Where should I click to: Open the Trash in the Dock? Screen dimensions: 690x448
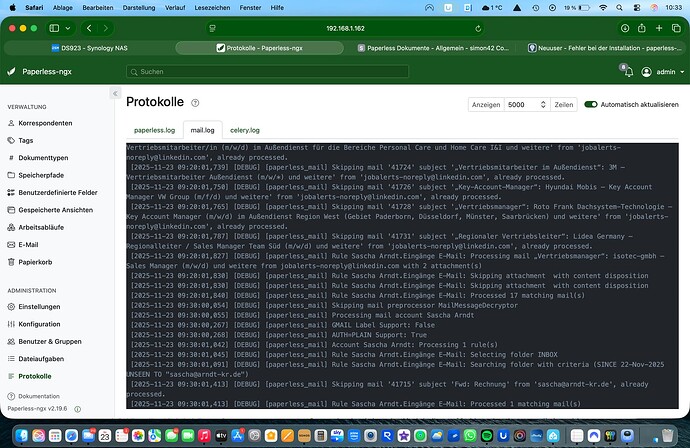tap(668, 436)
